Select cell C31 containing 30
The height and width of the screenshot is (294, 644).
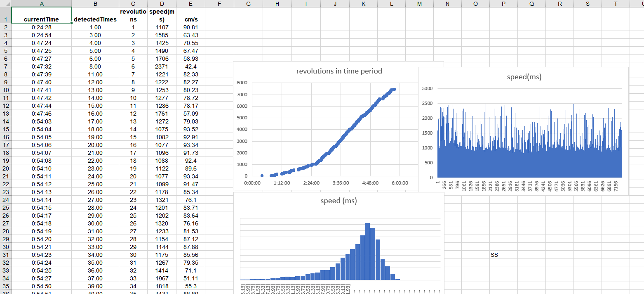133,255
